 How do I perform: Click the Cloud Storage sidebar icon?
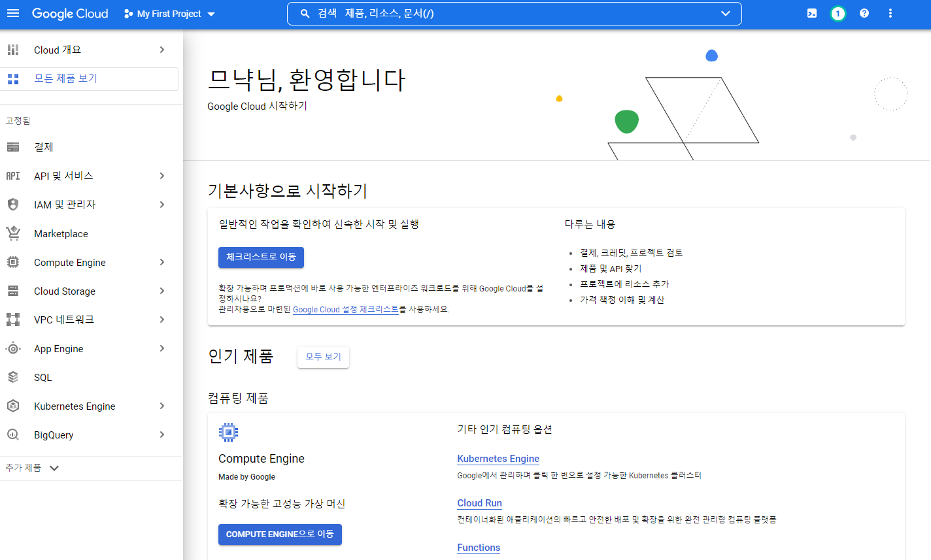coord(13,291)
